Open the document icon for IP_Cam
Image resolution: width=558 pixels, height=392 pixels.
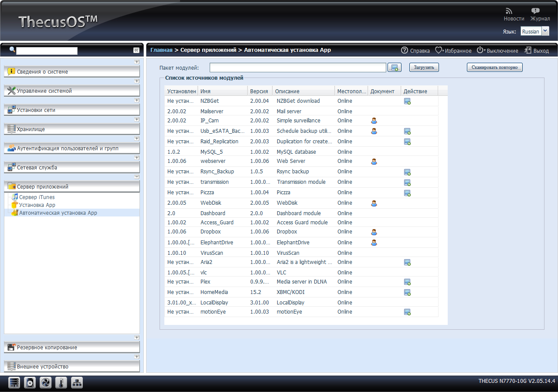point(374,121)
